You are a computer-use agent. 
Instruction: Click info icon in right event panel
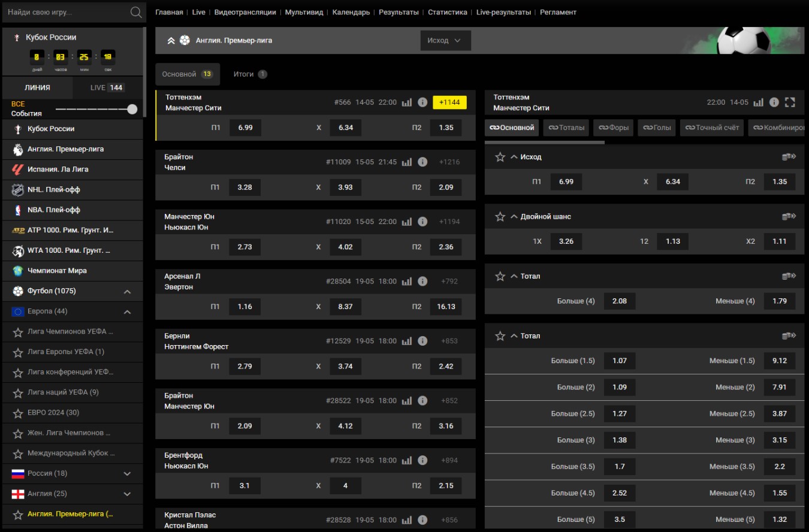click(774, 102)
